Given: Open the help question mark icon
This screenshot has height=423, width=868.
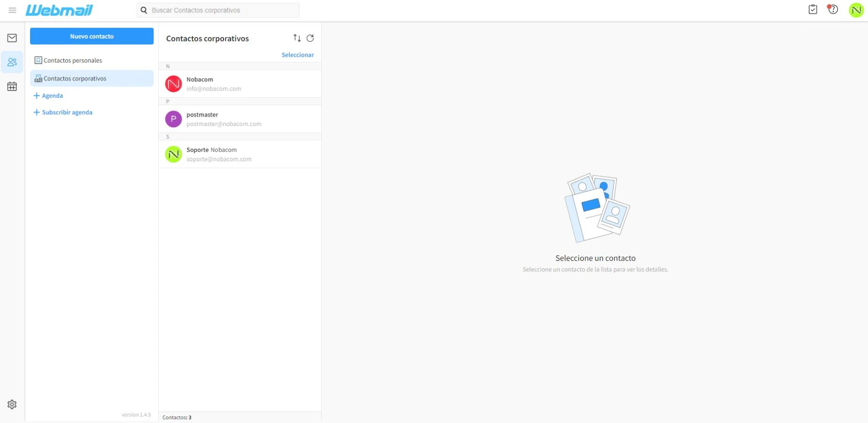Looking at the screenshot, I should pyautogui.click(x=833, y=9).
